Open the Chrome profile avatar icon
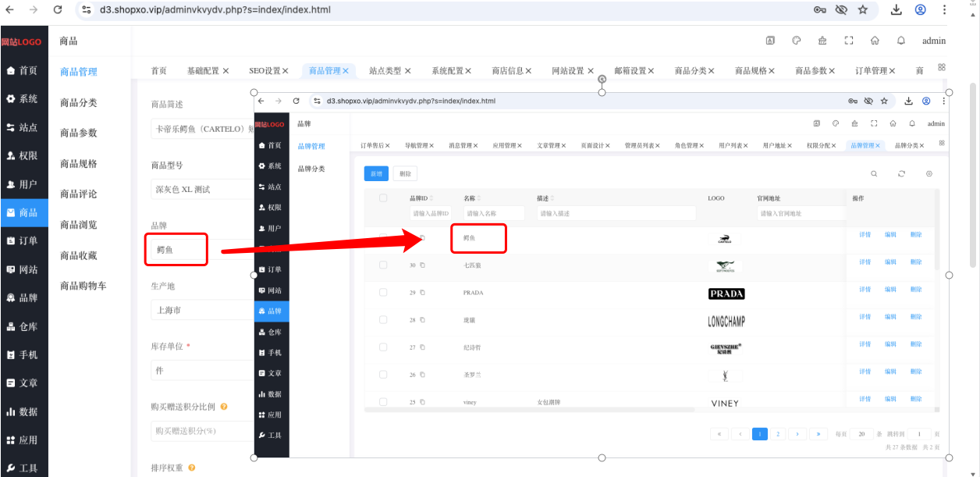The image size is (980, 477). [921, 10]
